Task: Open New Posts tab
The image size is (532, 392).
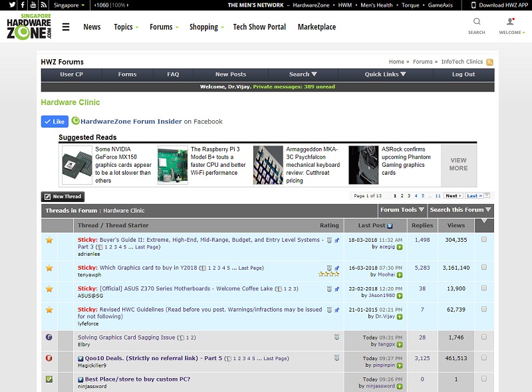Action: [231, 74]
